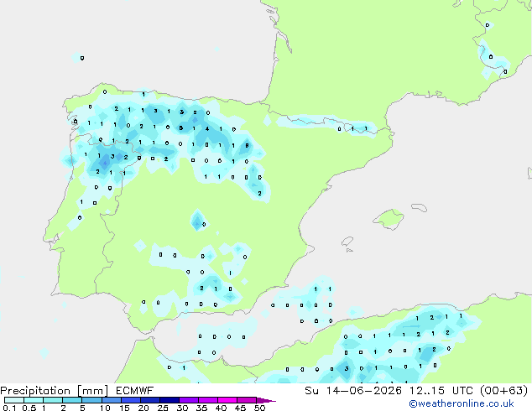Click the 0.1–0.5 mm legend color box
The height and width of the screenshot is (411, 532).
coord(14,400)
